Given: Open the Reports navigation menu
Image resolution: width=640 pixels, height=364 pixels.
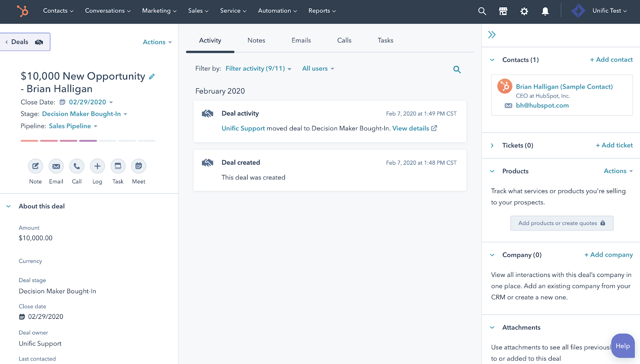Looking at the screenshot, I should click(x=322, y=11).
